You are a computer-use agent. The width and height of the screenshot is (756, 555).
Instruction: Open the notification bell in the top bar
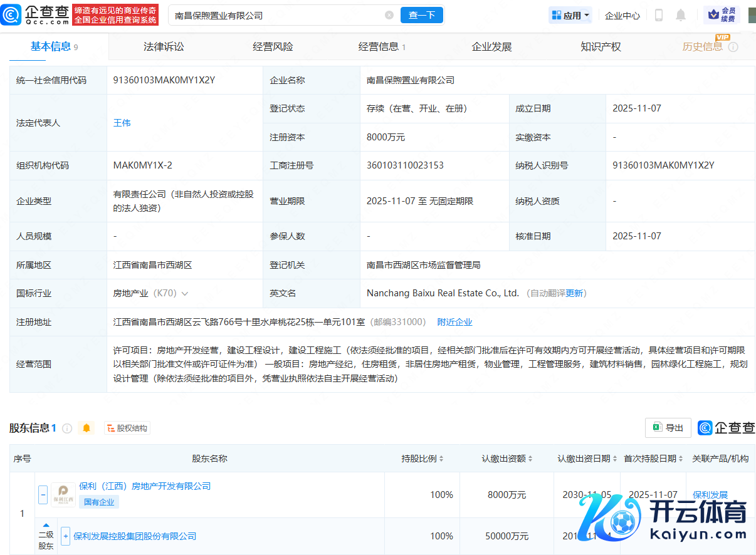pos(681,15)
